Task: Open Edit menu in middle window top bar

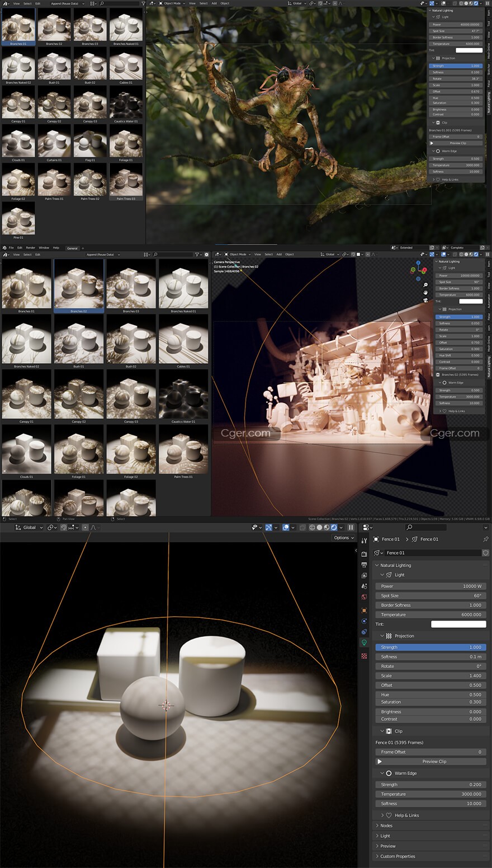Action: 20,248
